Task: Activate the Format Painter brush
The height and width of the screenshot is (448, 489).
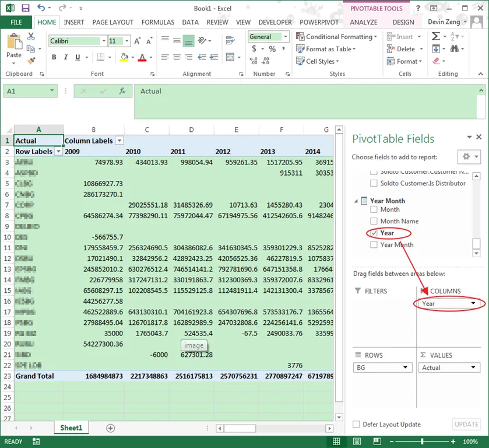Action: point(31,61)
